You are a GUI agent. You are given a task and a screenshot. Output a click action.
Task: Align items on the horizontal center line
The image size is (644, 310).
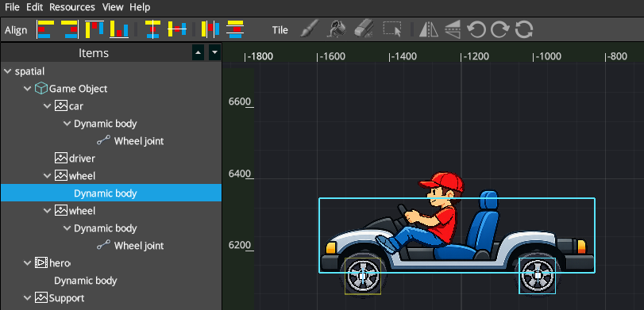pyautogui.click(x=177, y=29)
